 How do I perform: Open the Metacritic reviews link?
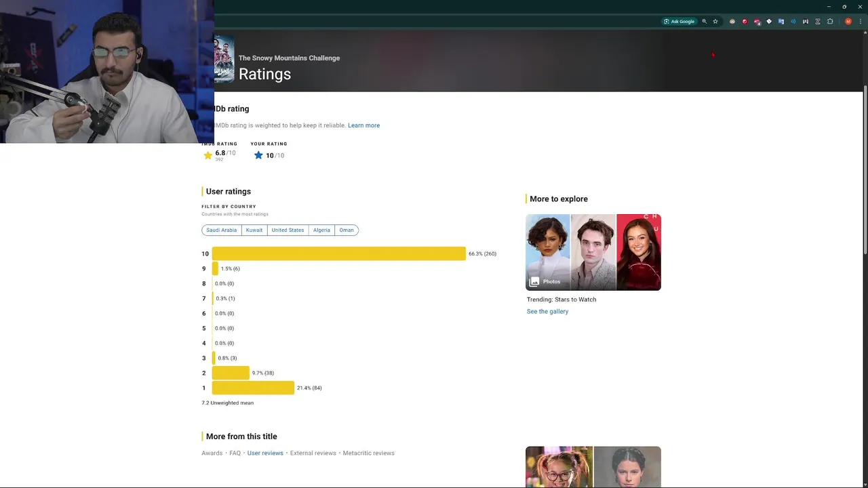368,453
